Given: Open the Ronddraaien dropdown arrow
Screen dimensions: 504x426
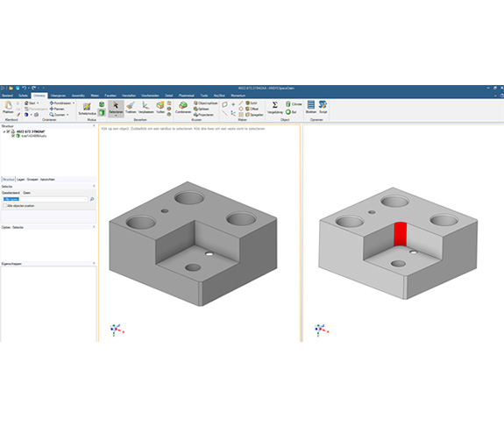Looking at the screenshot, I should coord(74,103).
